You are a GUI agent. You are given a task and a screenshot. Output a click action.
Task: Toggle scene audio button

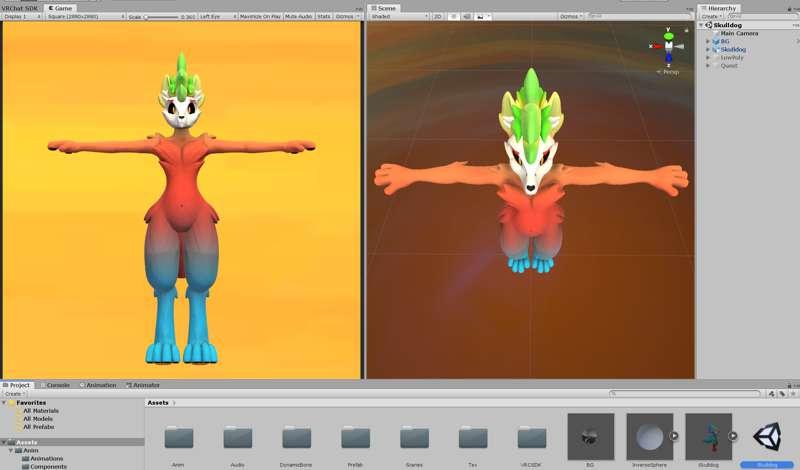tap(466, 16)
